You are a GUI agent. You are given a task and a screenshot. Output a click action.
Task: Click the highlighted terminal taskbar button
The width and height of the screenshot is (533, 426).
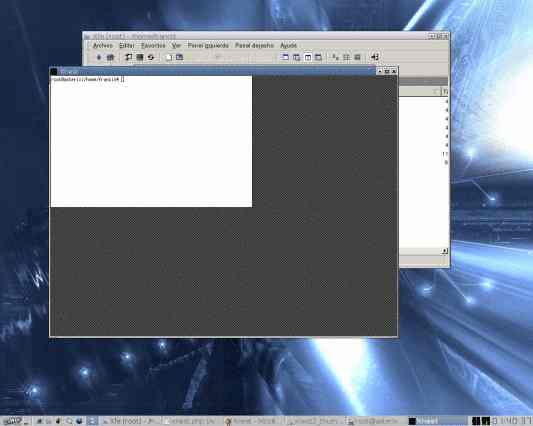(437, 421)
